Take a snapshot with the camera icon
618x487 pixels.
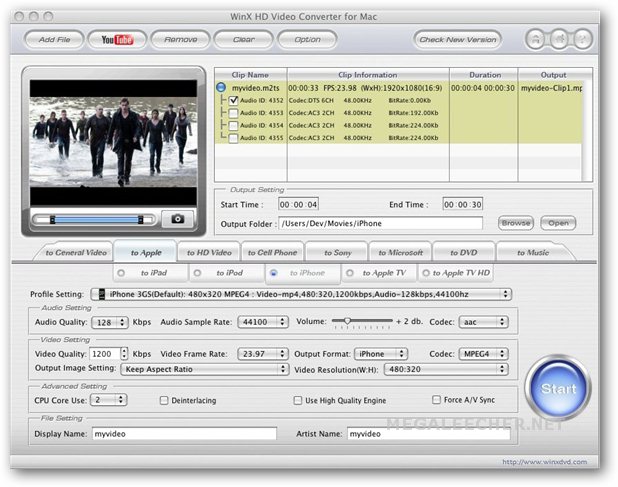click(178, 219)
